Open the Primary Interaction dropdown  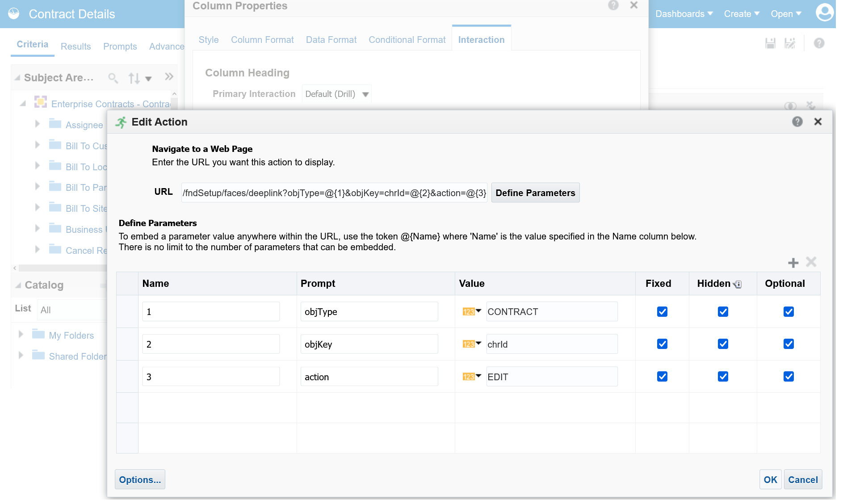[337, 94]
